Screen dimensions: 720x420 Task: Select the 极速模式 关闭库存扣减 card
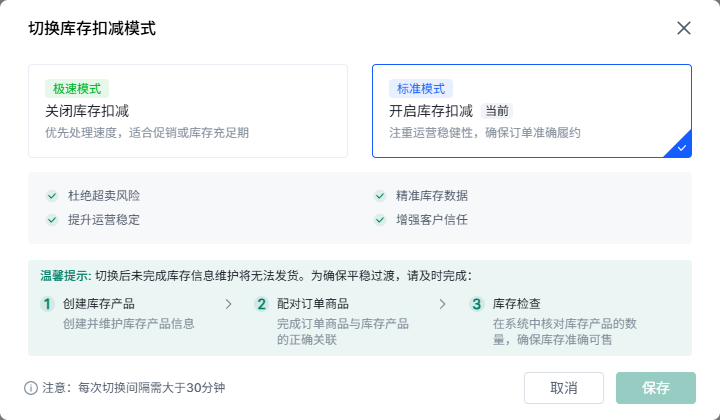tap(188, 111)
